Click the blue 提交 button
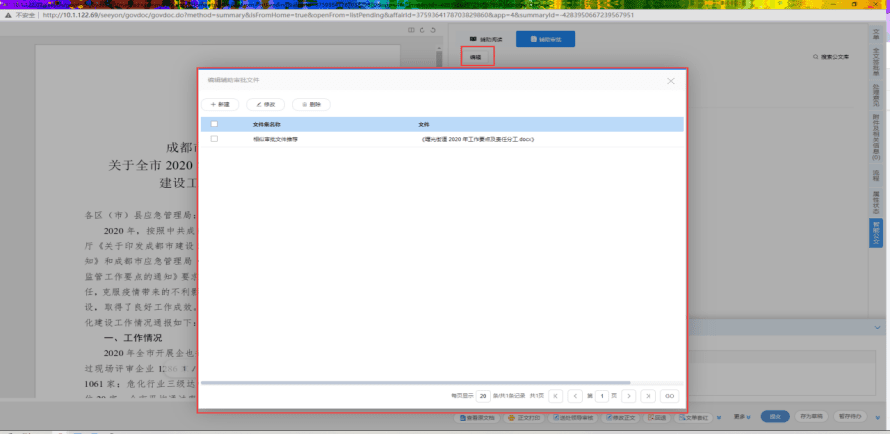 775,416
